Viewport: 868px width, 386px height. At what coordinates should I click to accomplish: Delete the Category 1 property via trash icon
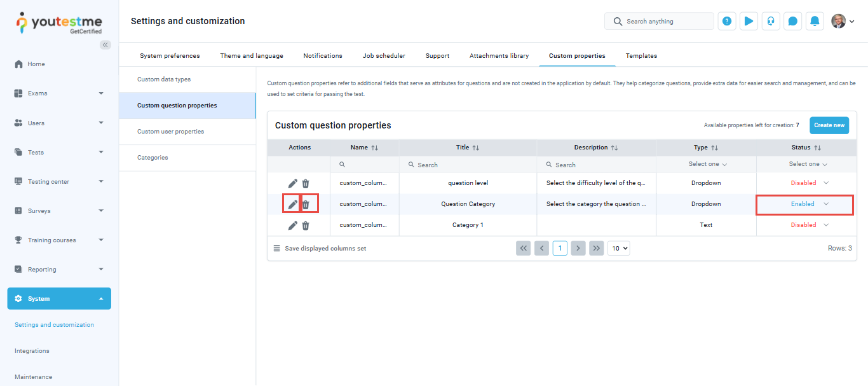coord(306,225)
